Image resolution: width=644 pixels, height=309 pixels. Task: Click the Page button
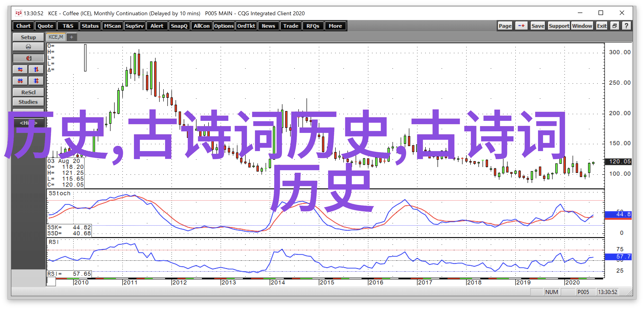tap(505, 26)
